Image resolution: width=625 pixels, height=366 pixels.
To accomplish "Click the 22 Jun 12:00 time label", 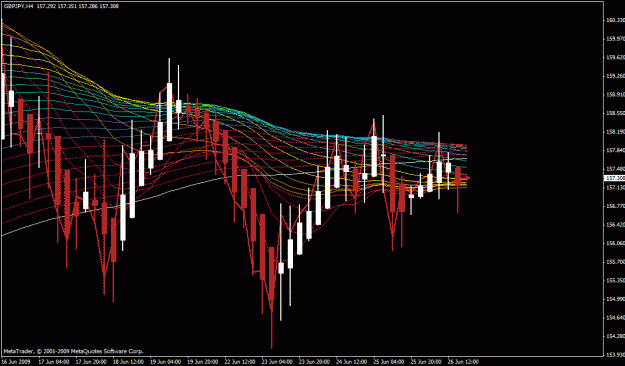I will 240,362.
